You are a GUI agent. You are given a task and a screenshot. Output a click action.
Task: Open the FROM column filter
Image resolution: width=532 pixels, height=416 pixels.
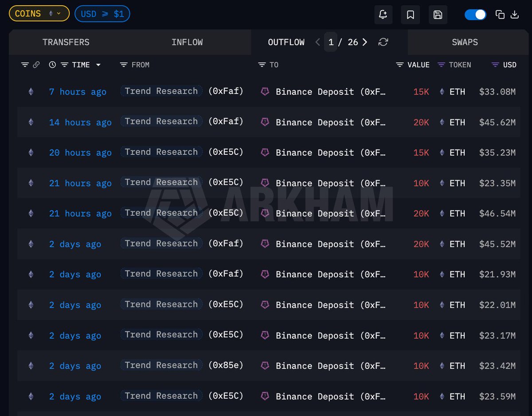tap(124, 65)
